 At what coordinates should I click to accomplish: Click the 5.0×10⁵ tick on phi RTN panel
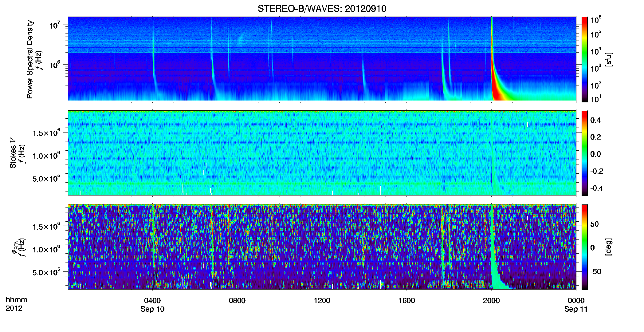46,272
